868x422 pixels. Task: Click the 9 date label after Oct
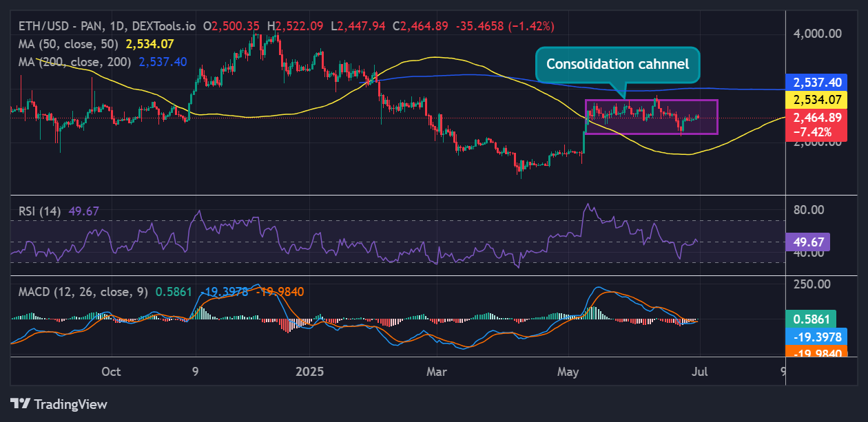pyautogui.click(x=196, y=372)
